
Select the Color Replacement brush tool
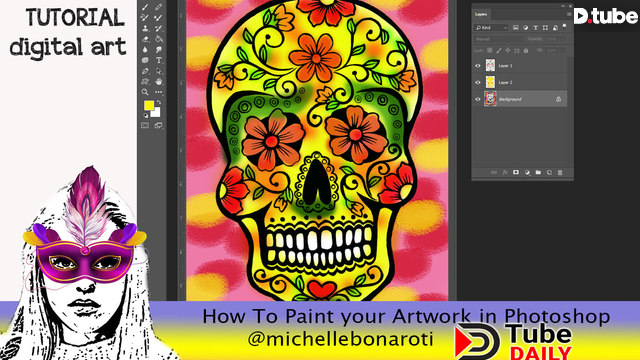(145, 18)
